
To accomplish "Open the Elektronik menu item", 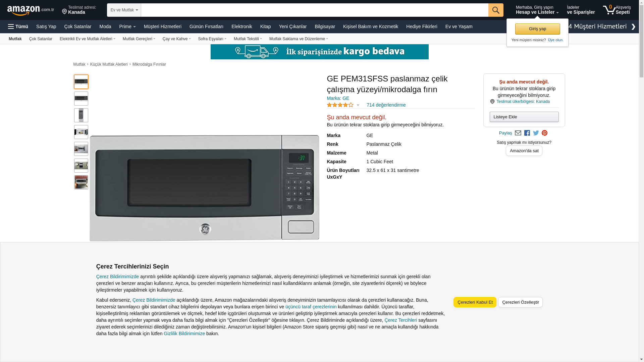I will [x=241, y=26].
